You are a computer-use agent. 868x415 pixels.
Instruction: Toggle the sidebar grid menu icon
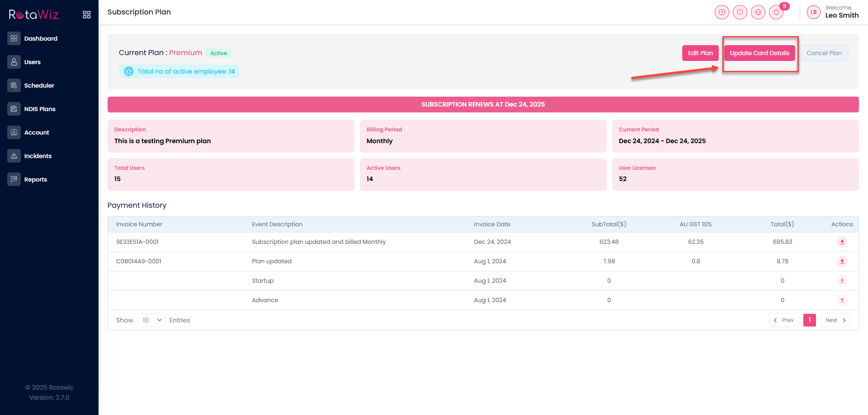pos(87,15)
